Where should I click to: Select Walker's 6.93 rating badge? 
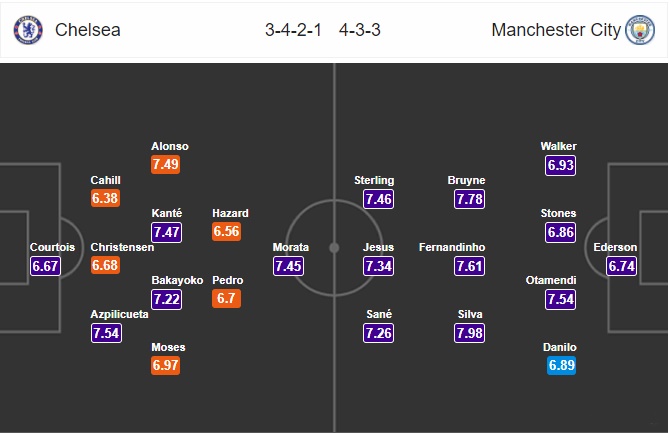561,165
